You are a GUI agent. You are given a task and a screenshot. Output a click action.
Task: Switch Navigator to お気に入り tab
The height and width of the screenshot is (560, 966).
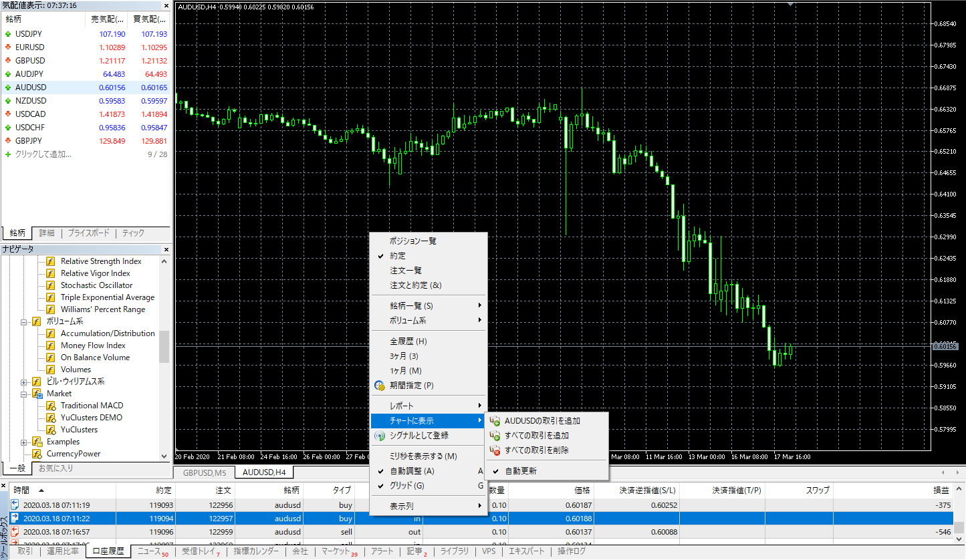[x=55, y=468]
